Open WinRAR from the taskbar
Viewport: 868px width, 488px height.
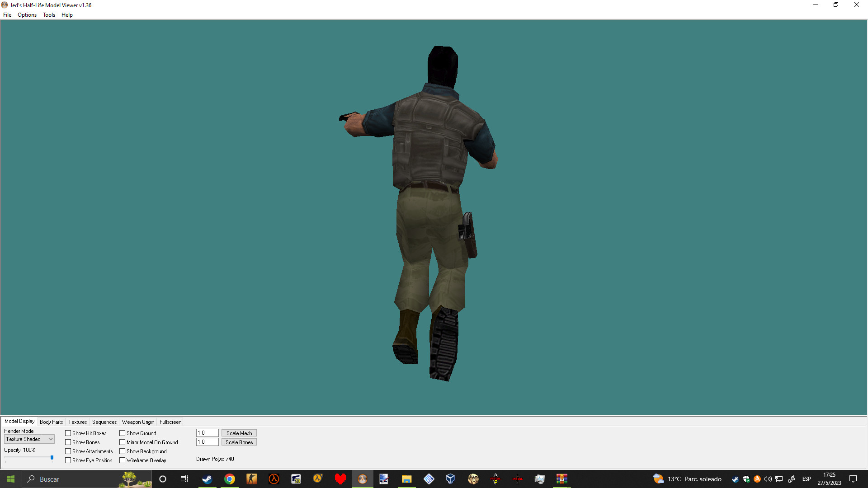coord(562,479)
